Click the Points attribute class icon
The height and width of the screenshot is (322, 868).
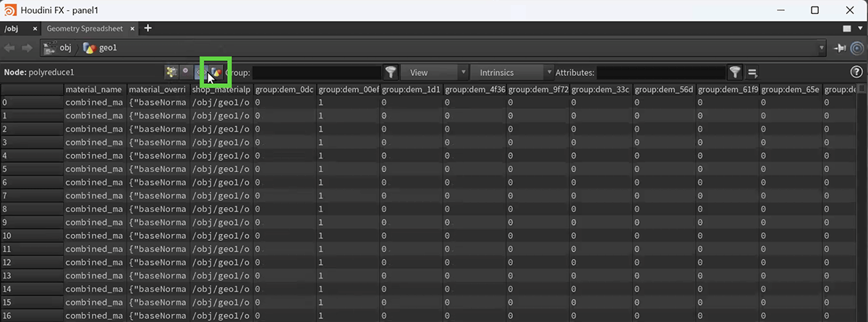[171, 72]
